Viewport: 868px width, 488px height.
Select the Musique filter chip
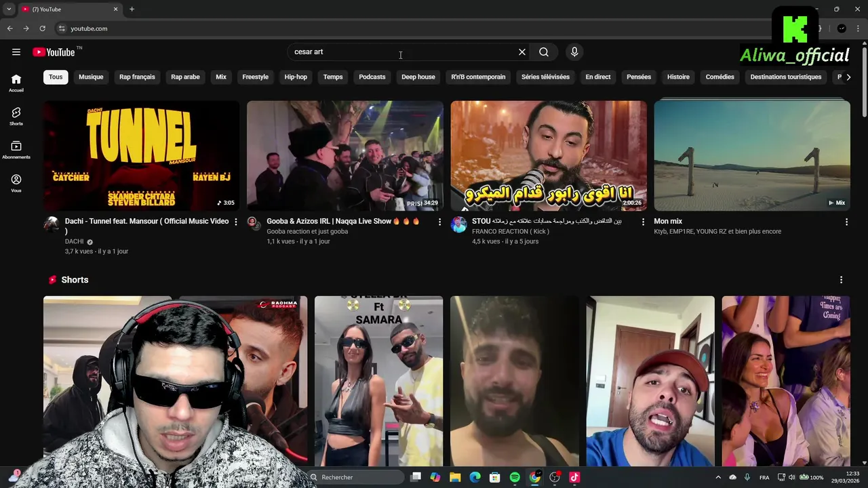(91, 77)
